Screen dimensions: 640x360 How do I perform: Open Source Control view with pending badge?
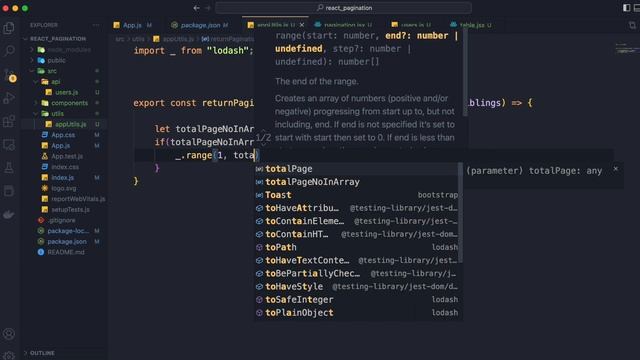click(x=9, y=75)
